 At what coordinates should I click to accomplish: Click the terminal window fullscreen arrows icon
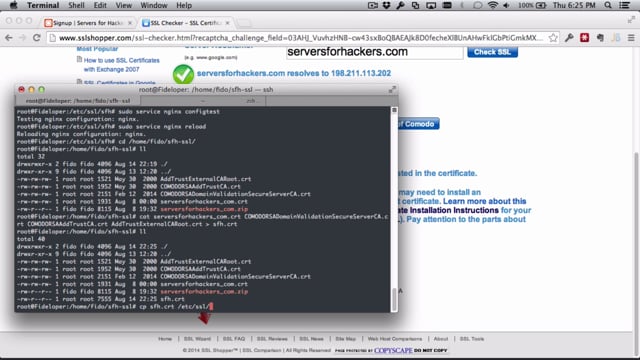(x=392, y=89)
